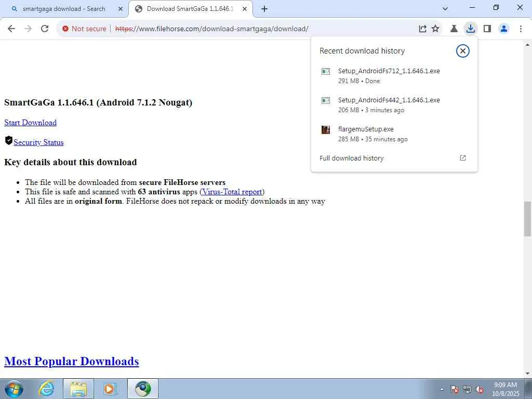Screen dimensions: 532x399
Task: Open the Windows Start menu
Action: 14,389
